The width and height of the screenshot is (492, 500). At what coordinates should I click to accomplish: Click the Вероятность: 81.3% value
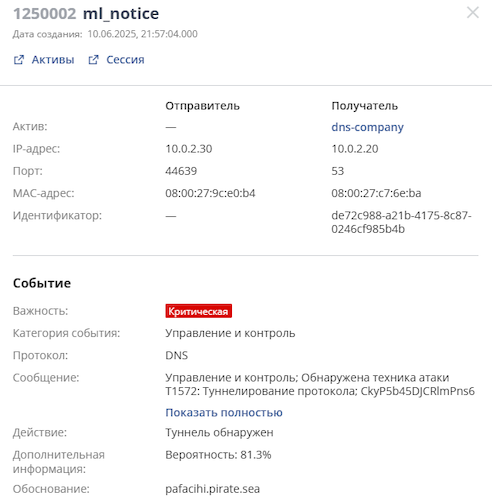(x=218, y=455)
